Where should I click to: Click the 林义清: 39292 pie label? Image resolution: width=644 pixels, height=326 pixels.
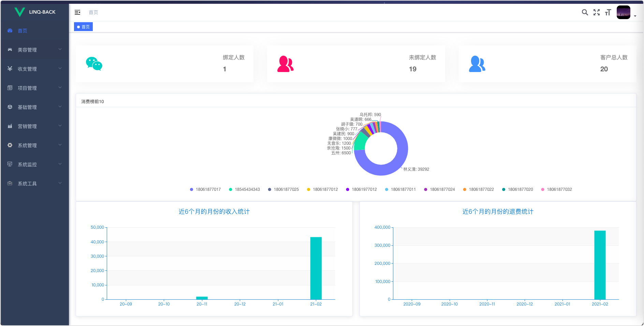[x=416, y=169]
